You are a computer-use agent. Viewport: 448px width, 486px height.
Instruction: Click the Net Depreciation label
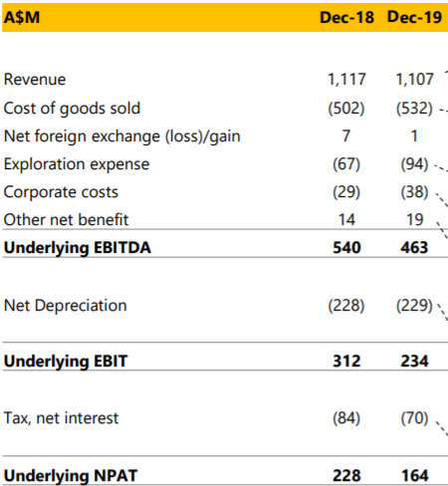(x=66, y=306)
